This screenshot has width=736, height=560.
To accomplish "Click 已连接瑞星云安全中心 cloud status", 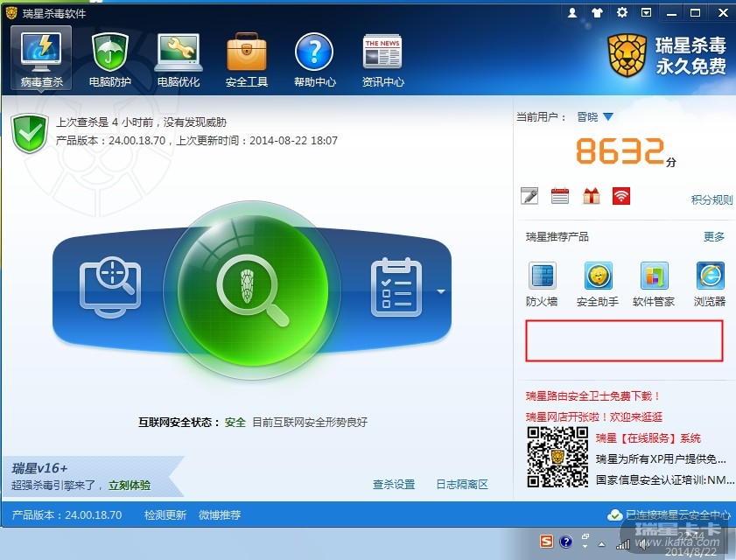I will 669,514.
